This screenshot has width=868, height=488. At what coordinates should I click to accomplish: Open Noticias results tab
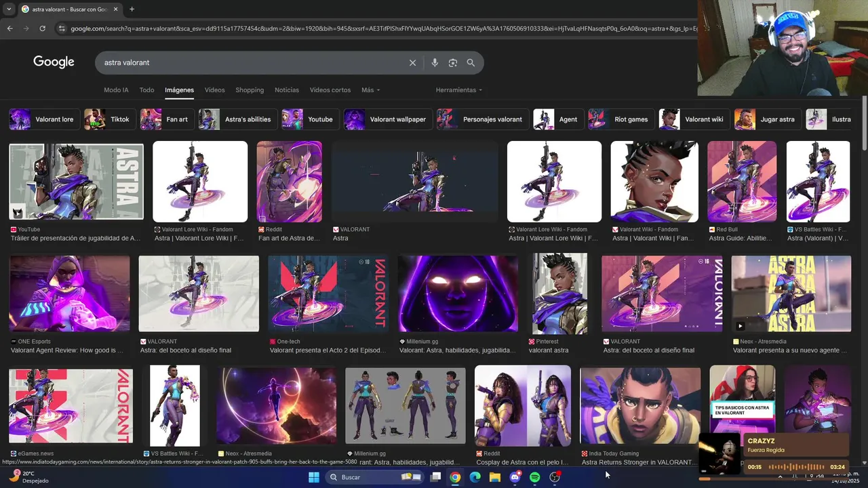pyautogui.click(x=287, y=90)
